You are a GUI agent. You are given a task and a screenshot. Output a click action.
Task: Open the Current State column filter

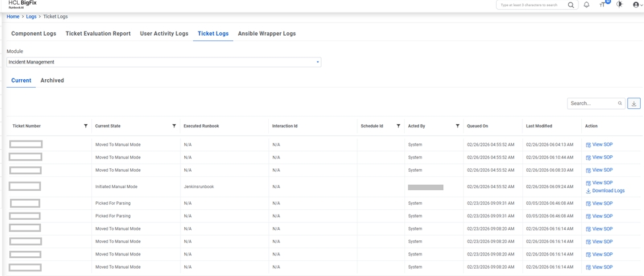[174, 126]
